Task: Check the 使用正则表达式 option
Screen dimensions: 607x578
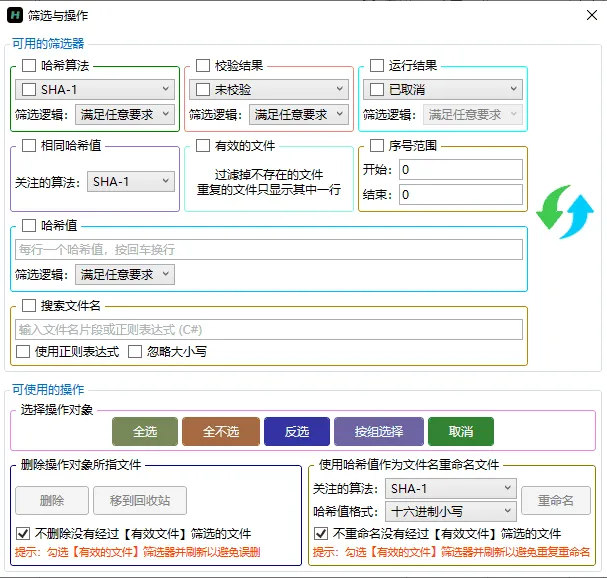Action: (23, 352)
